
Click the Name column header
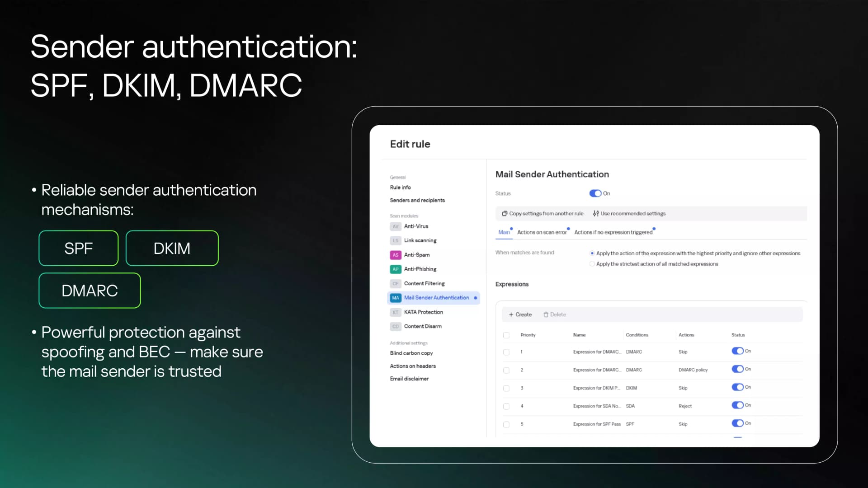pyautogui.click(x=579, y=335)
